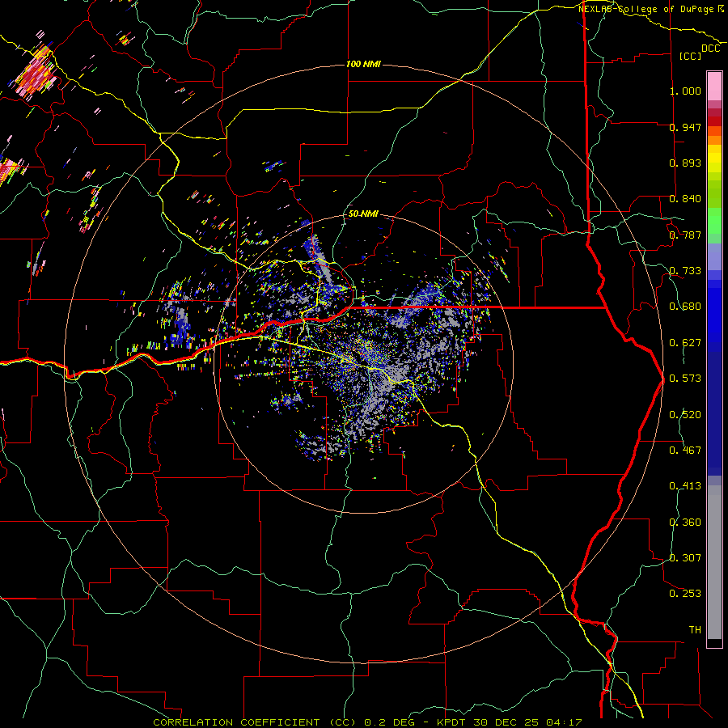Click the KPDT radar site identifier
728x728 pixels.
coord(453,722)
